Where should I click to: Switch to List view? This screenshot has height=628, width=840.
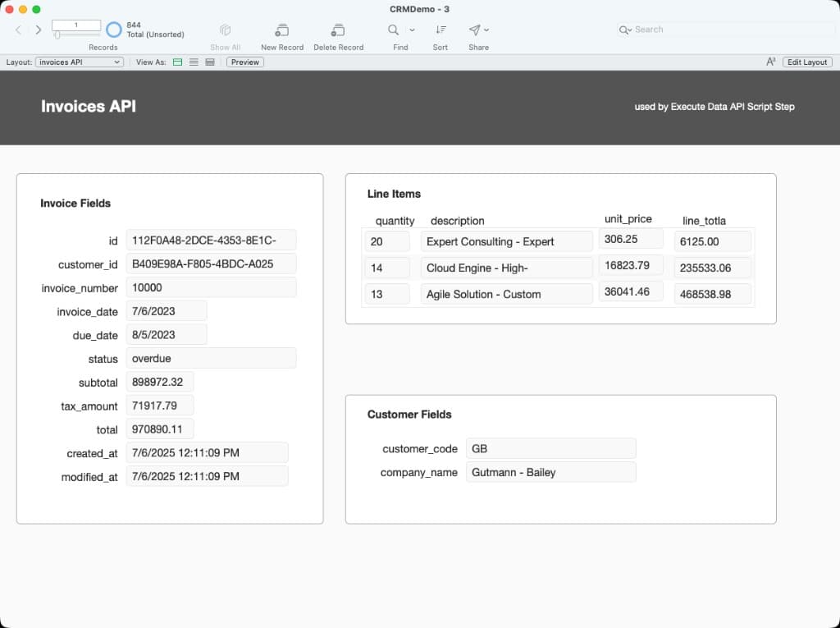(194, 62)
